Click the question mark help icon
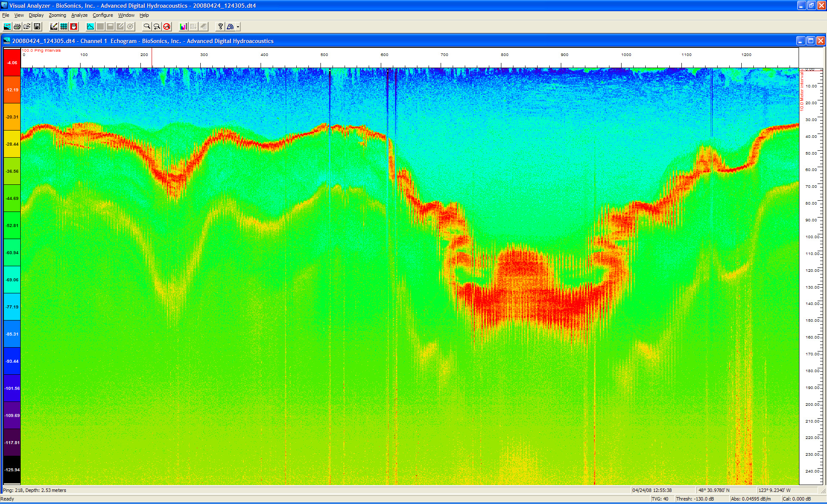The width and height of the screenshot is (827, 504). (x=220, y=27)
